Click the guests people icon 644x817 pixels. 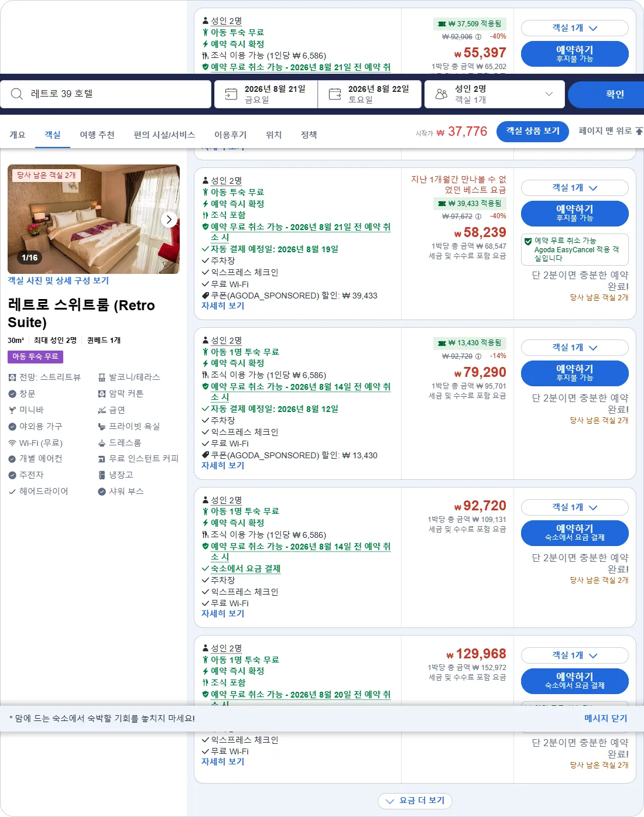point(441,94)
